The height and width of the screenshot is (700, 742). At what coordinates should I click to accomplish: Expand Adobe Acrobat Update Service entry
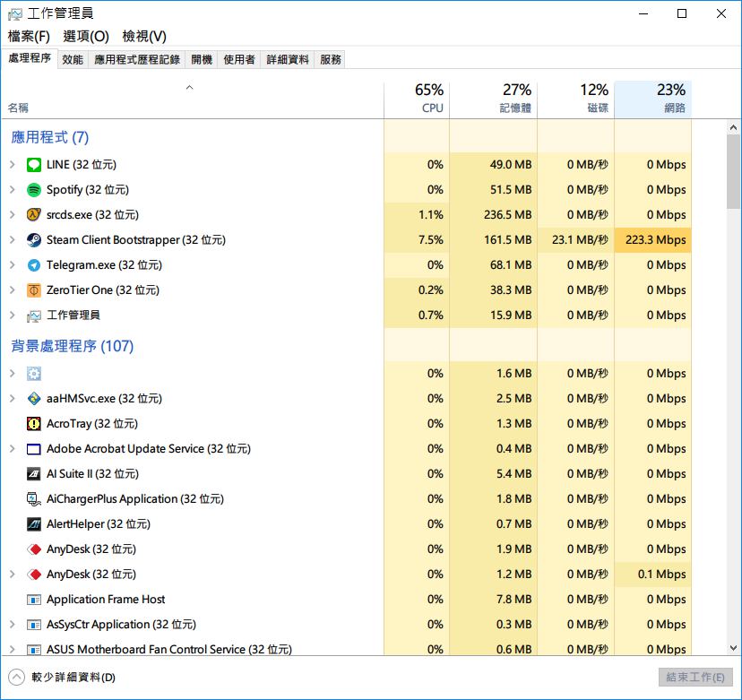pyautogui.click(x=13, y=449)
